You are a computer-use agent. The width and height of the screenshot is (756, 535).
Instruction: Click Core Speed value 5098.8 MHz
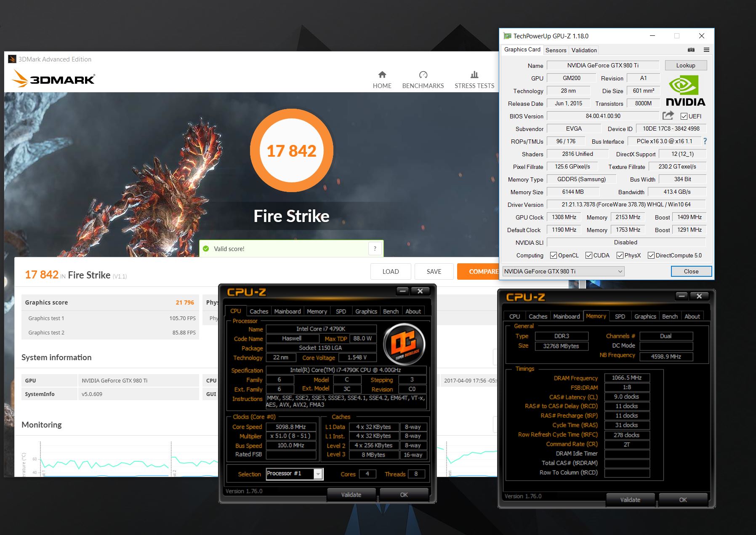[x=291, y=427]
